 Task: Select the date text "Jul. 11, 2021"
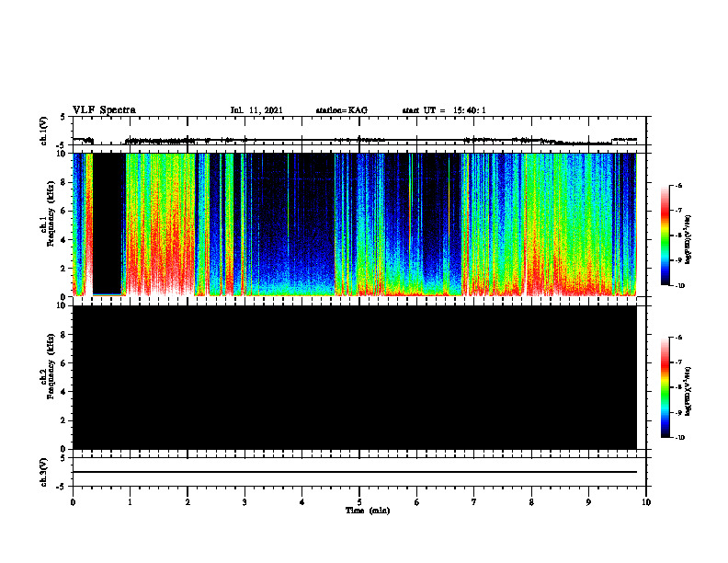click(256, 110)
